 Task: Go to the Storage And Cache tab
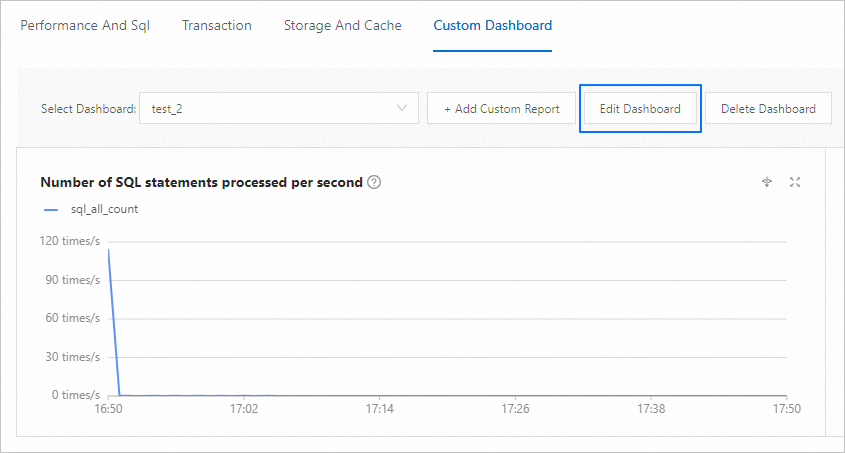point(342,26)
